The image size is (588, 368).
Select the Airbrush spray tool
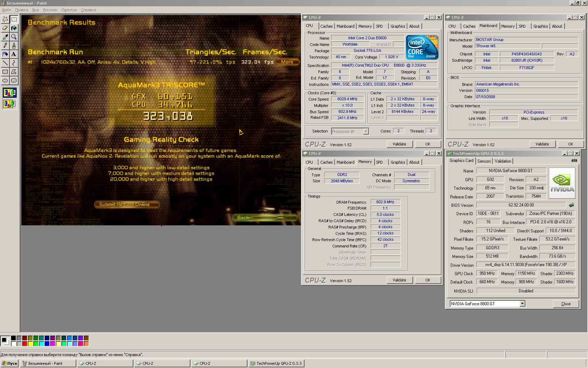click(x=5, y=54)
